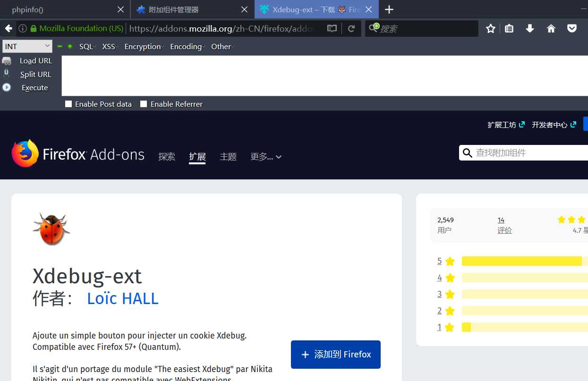Toggle reader view icon in address bar
The image size is (588, 381).
tap(332, 29)
